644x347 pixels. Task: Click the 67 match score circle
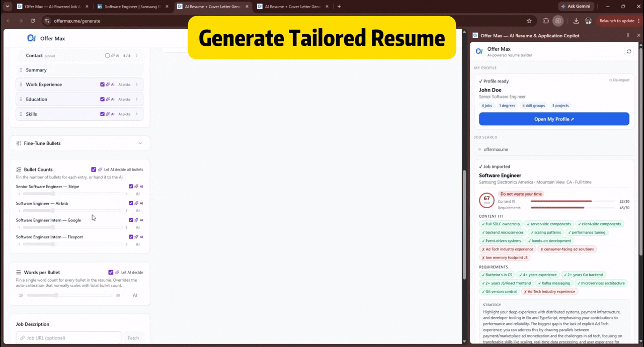[487, 200]
